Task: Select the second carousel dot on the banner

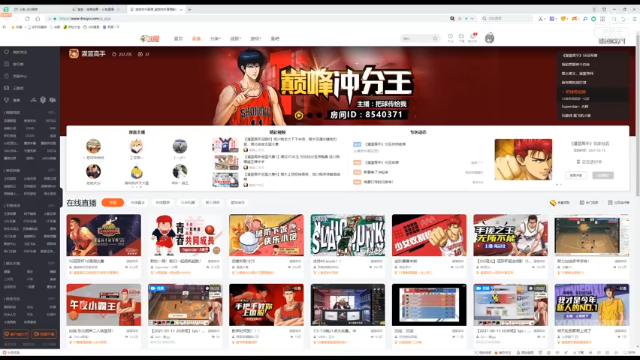Action: [x=310, y=116]
